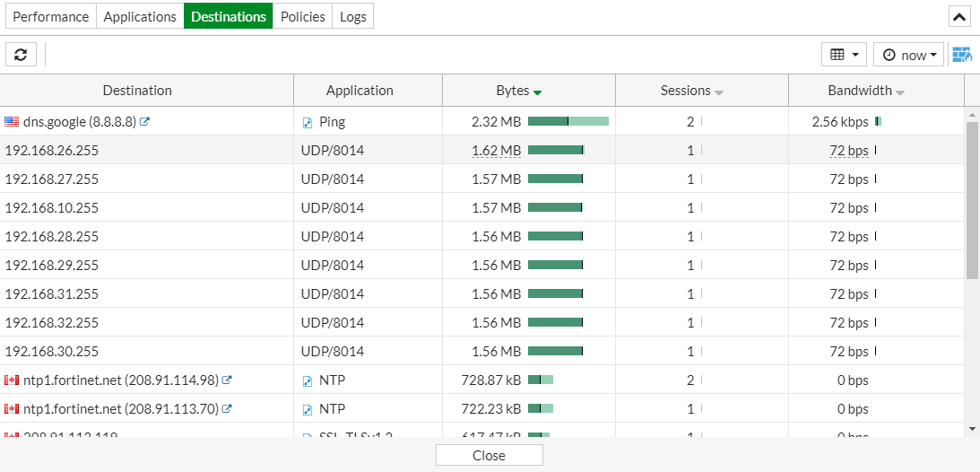
Task: Switch to the Performance tab
Action: pyautogui.click(x=51, y=17)
